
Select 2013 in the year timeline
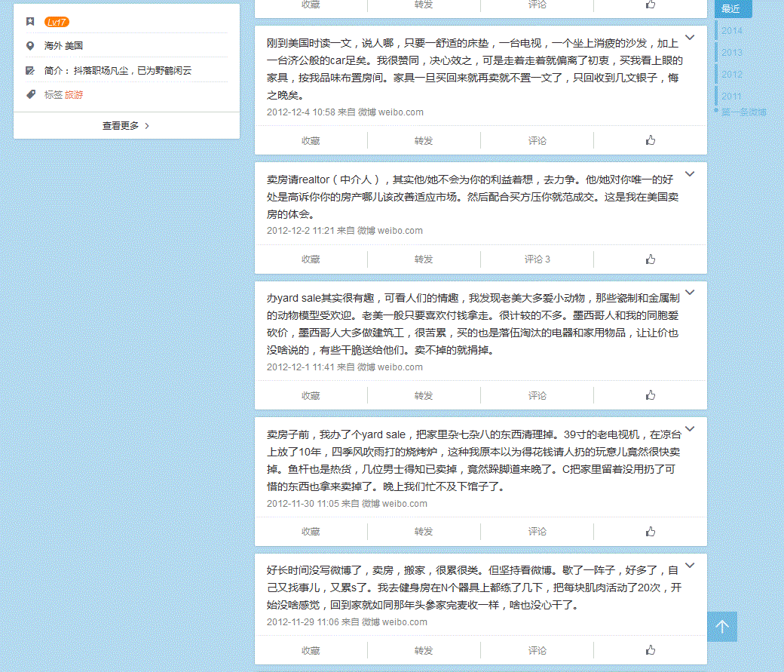pos(731,53)
